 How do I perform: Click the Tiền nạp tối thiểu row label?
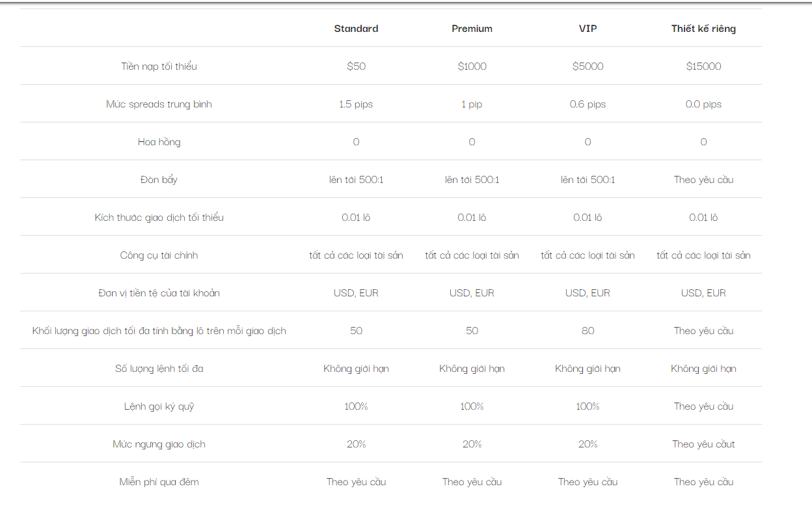[159, 66]
